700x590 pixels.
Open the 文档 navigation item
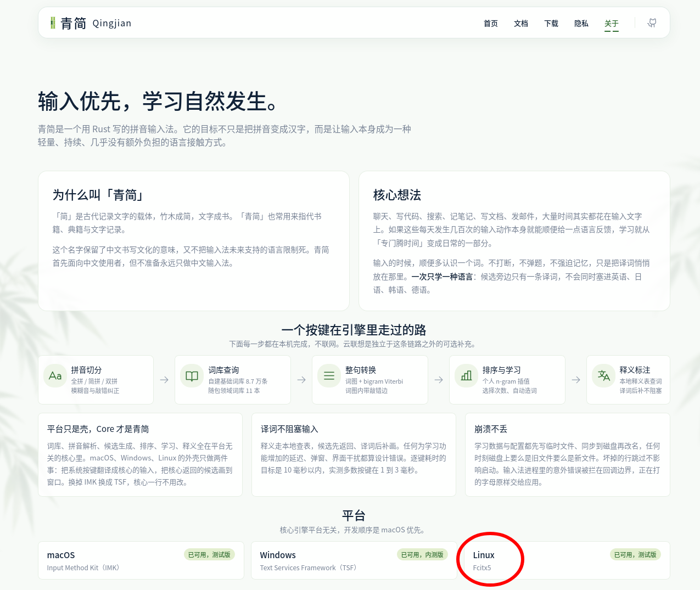521,24
